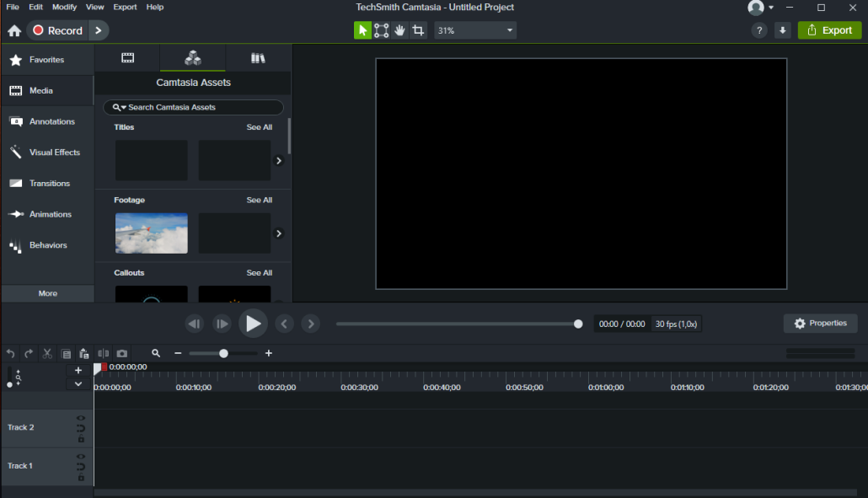Screen dimensions: 868x498
Task: Click the Cut scissors icon
Action: click(47, 354)
